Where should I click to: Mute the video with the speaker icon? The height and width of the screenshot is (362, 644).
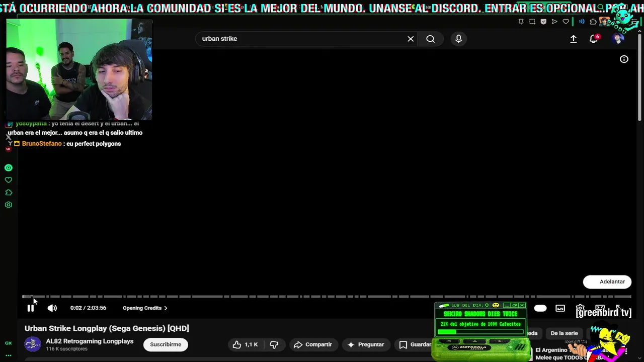52,308
